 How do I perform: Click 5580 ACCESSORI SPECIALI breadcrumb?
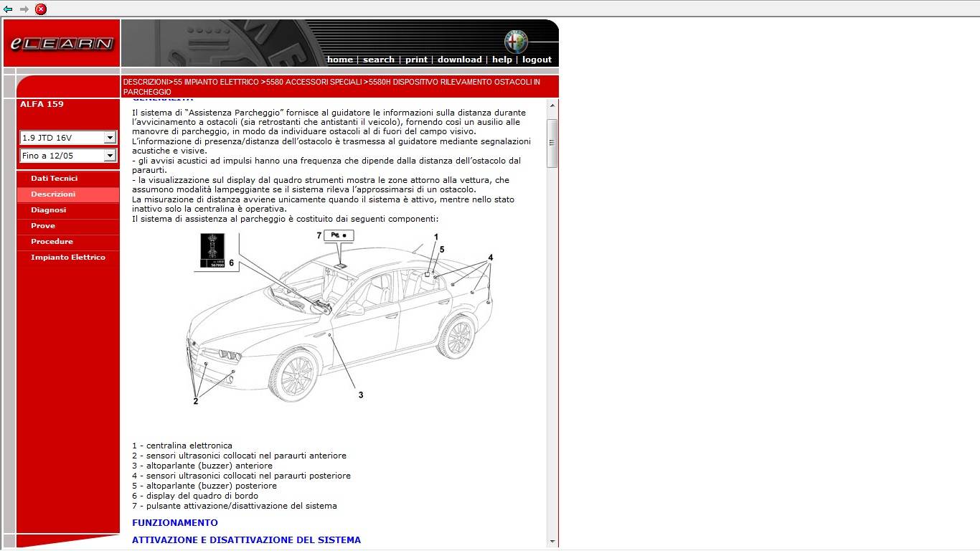[314, 83]
